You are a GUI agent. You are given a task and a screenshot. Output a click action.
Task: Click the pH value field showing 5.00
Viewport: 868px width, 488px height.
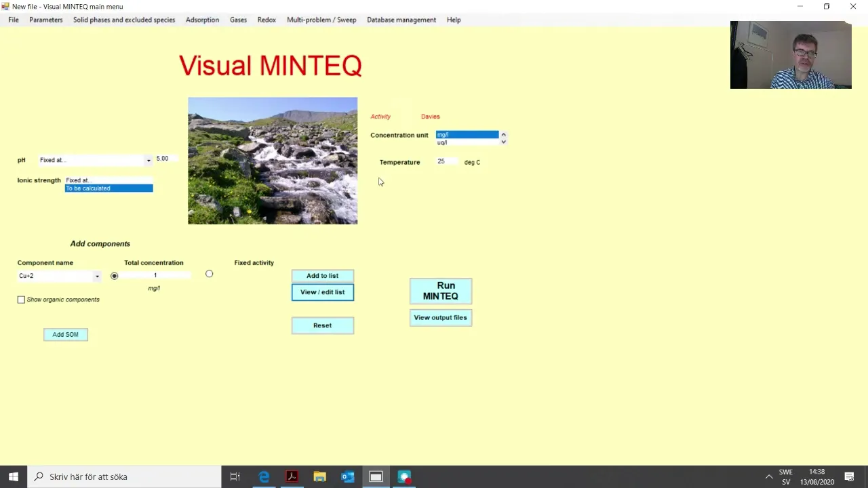tap(166, 159)
